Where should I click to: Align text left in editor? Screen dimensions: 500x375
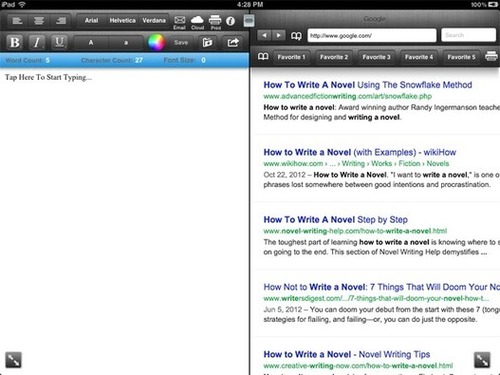17,21
